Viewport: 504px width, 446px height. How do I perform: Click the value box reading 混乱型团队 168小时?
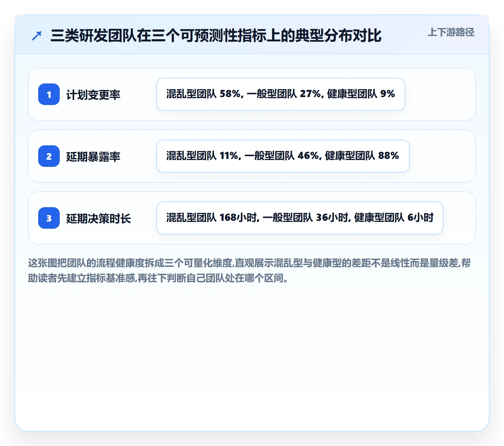300,218
